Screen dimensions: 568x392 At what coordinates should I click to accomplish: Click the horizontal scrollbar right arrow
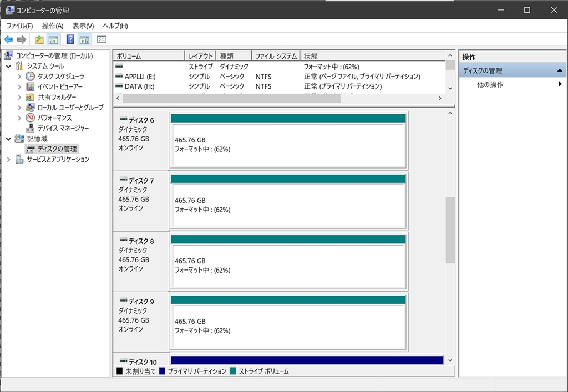(x=440, y=98)
